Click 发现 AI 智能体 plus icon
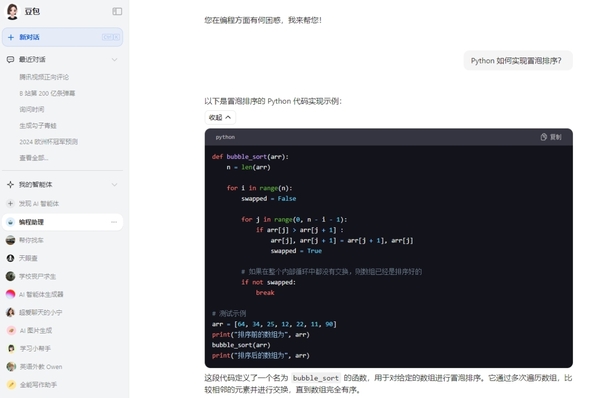Image resolution: width=600 pixels, height=398 pixels. [10, 203]
